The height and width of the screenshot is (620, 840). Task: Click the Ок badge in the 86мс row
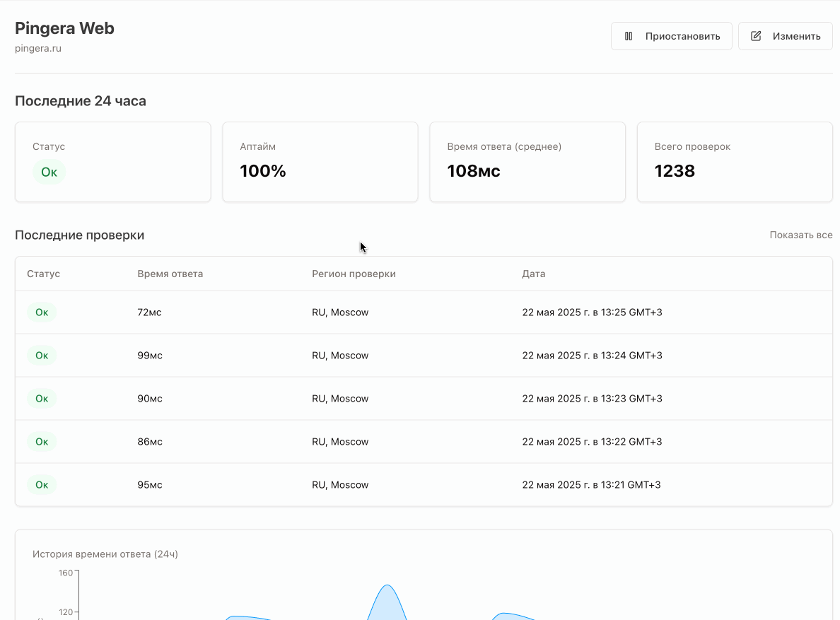point(42,442)
